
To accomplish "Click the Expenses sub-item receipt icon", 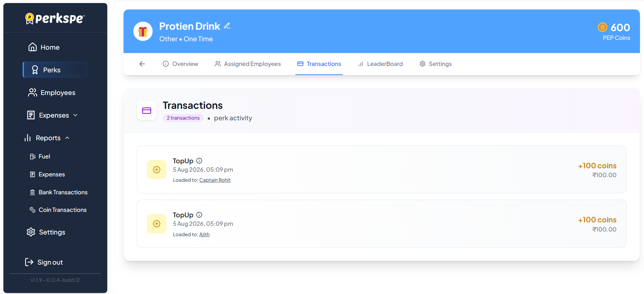I will [x=32, y=174].
